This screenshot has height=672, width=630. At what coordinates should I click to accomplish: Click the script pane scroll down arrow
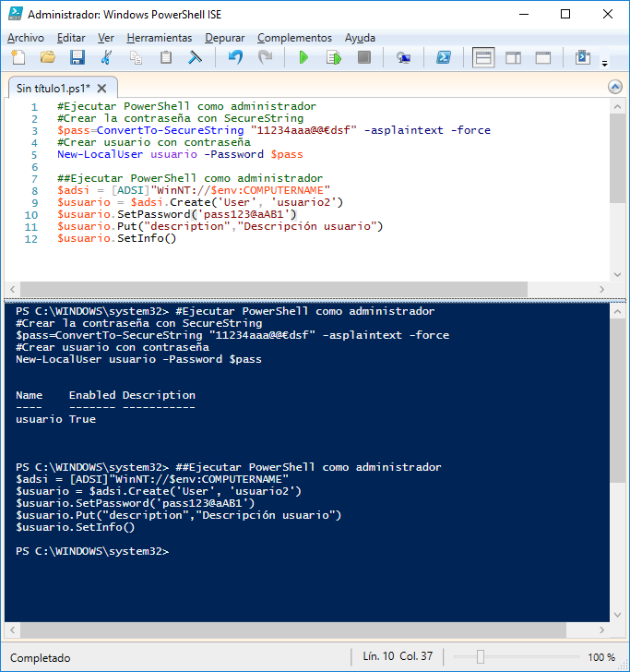pyautogui.click(x=617, y=275)
